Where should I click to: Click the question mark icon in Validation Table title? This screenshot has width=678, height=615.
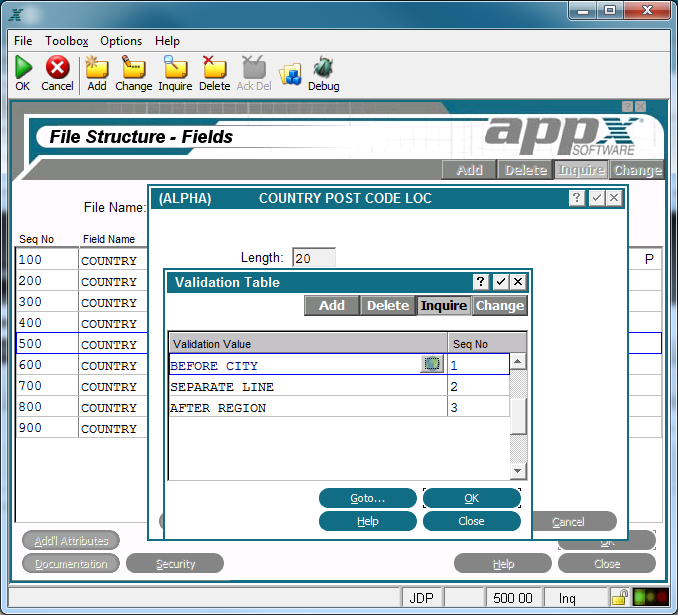pos(480,282)
